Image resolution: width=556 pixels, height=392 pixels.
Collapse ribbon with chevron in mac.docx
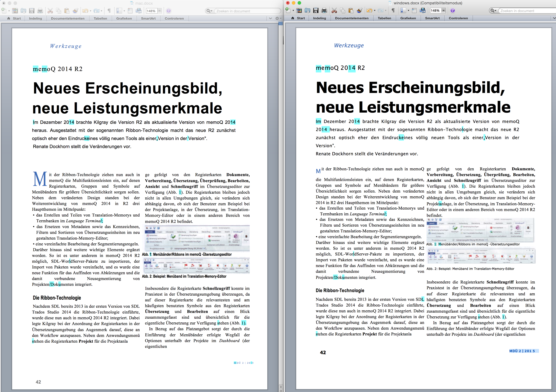coord(270,18)
